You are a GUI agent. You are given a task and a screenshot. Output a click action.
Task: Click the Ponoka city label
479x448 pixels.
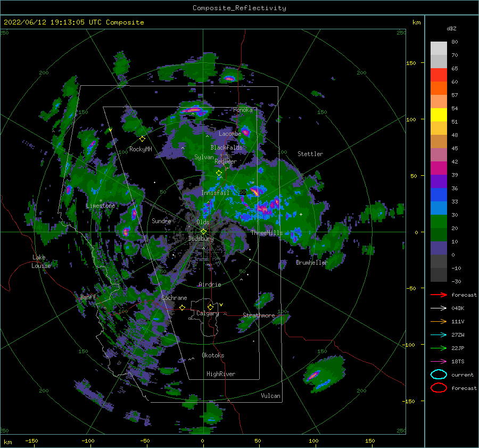pyautogui.click(x=243, y=110)
